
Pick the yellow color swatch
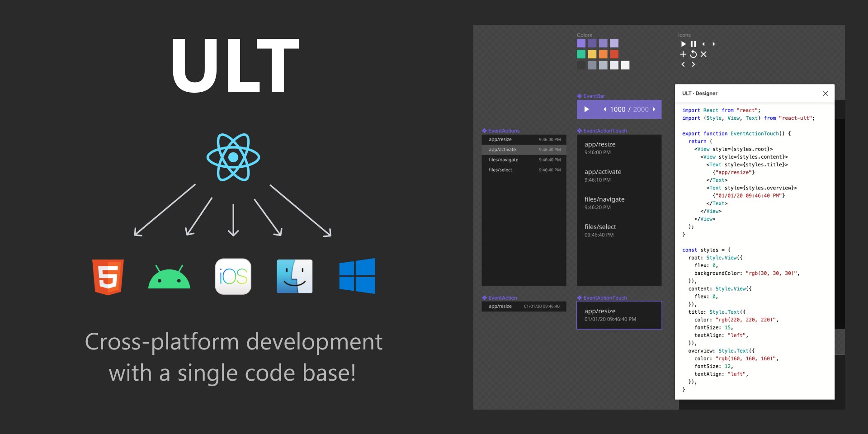click(592, 54)
